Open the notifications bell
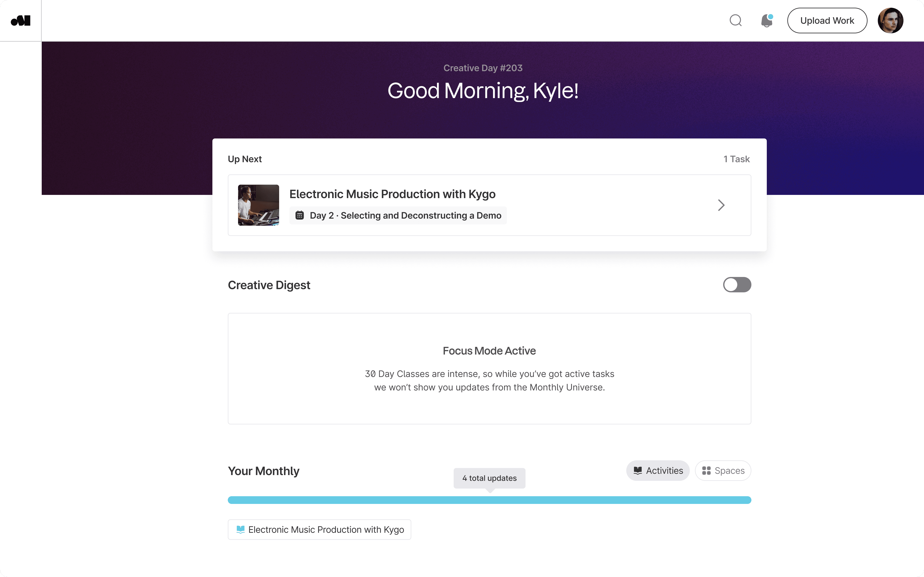The height and width of the screenshot is (577, 924). point(766,21)
